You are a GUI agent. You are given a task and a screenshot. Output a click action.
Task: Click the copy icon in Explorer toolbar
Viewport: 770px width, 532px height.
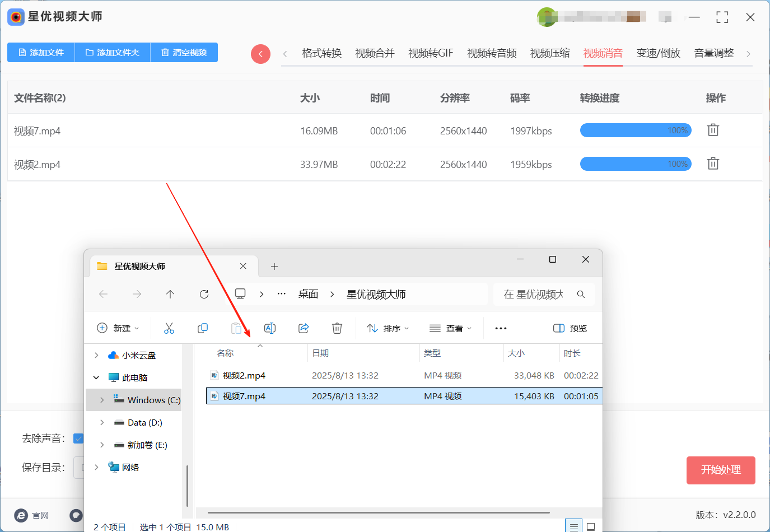[203, 328]
